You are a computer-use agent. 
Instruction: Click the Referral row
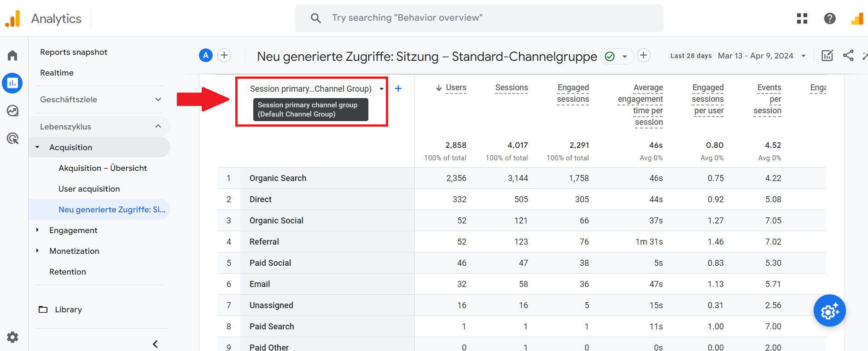(x=521, y=242)
